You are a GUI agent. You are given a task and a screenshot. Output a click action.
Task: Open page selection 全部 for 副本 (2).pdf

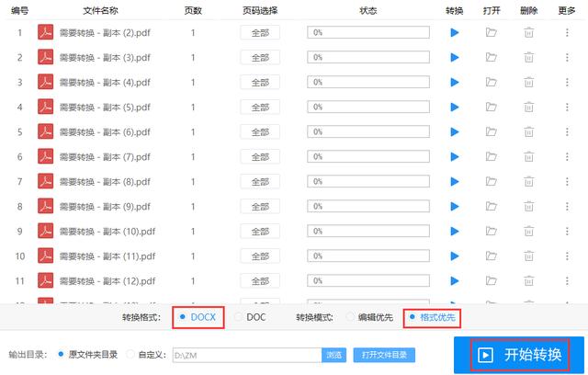260,32
